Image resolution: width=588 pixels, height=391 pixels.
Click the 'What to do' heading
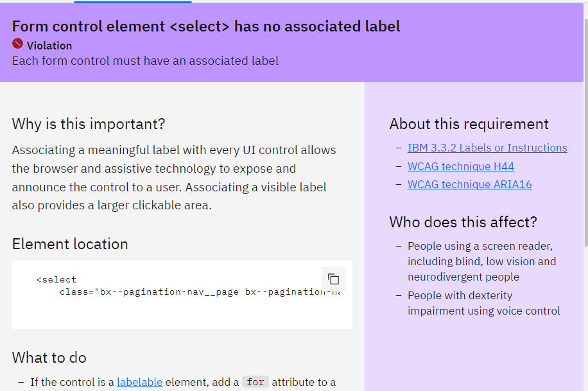point(49,358)
